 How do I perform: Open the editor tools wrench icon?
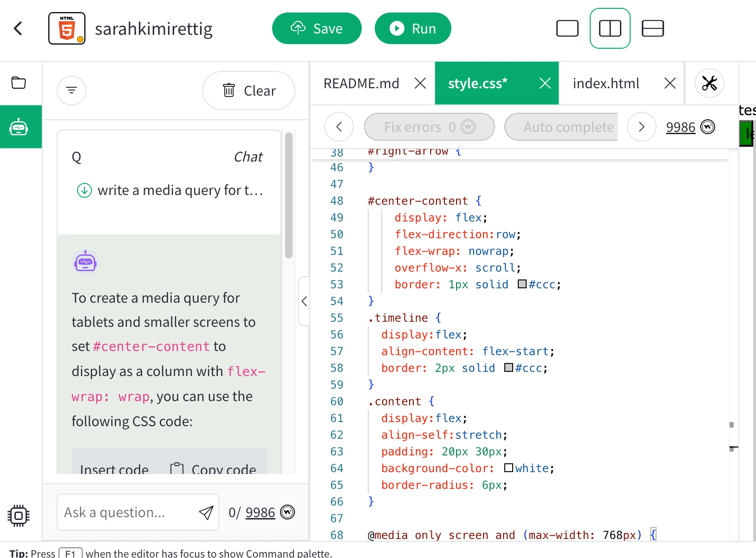pyautogui.click(x=710, y=83)
